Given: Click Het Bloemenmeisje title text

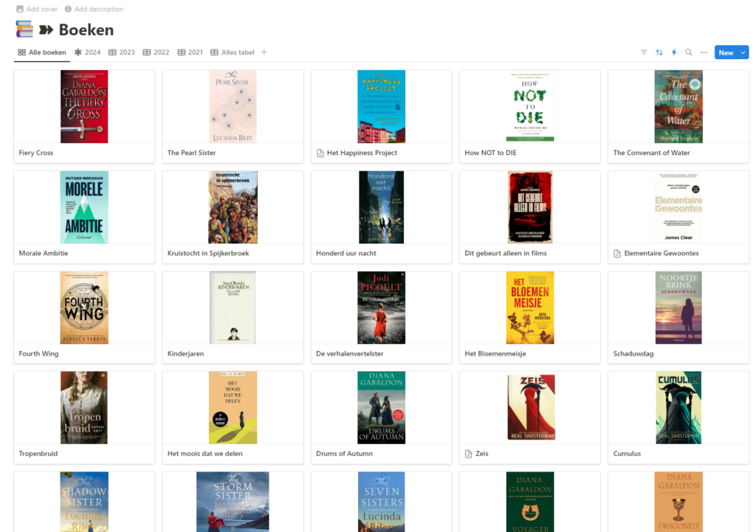Looking at the screenshot, I should pyautogui.click(x=495, y=353).
